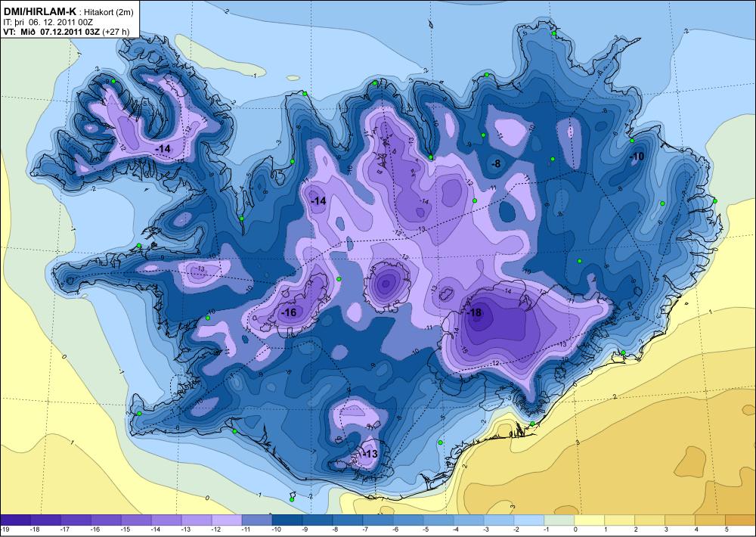756x537 pixels.
Task: Pick legend swatch between -10 and -9
Action: tap(287, 520)
